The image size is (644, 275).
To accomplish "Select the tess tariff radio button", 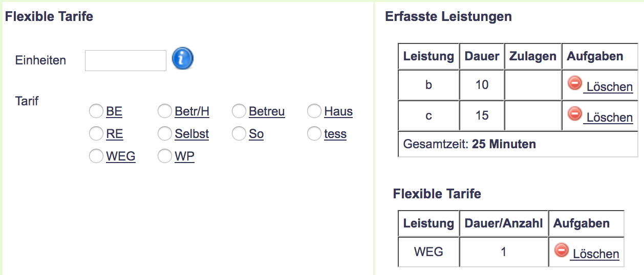I will click(314, 134).
